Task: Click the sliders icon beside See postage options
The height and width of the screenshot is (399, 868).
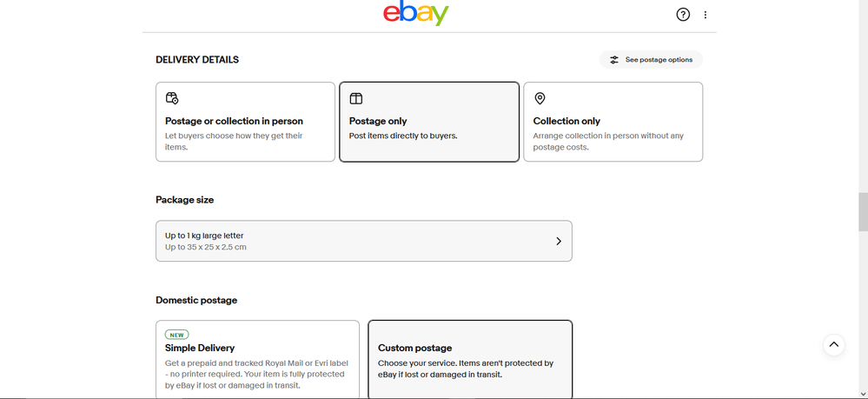Action: click(x=614, y=60)
